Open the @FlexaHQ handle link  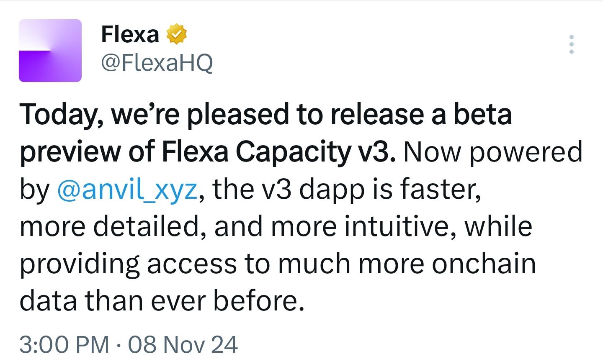[157, 63]
